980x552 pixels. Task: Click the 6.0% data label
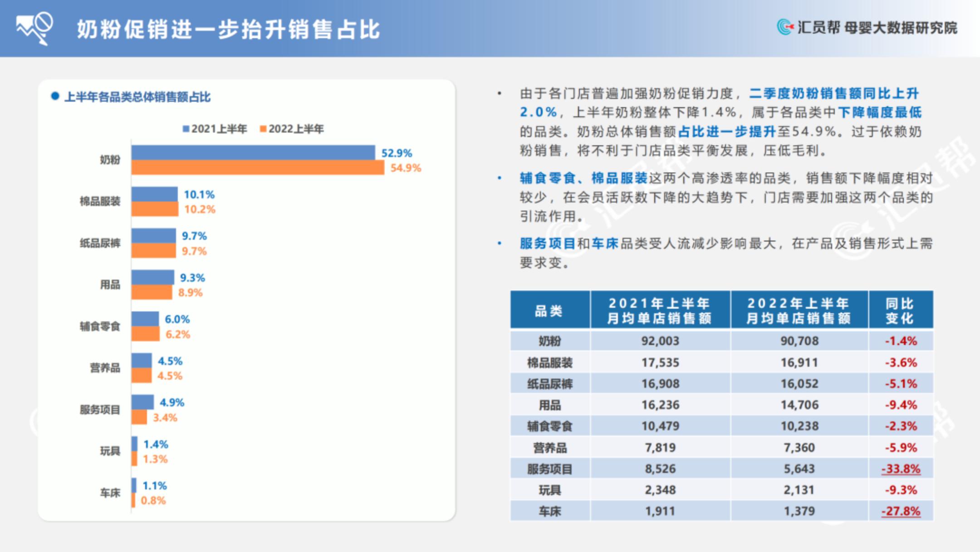177,319
